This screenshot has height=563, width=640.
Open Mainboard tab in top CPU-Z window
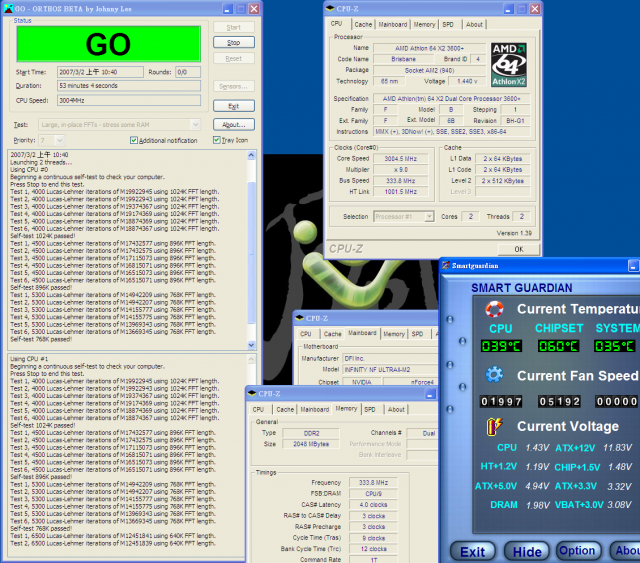[393, 24]
